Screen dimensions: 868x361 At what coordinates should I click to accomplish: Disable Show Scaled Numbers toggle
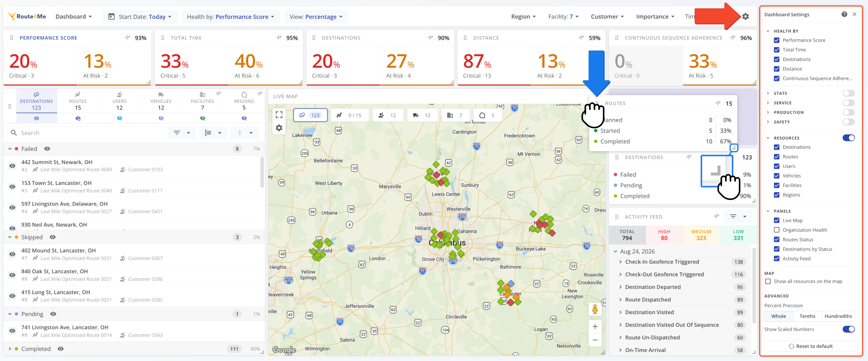849,329
